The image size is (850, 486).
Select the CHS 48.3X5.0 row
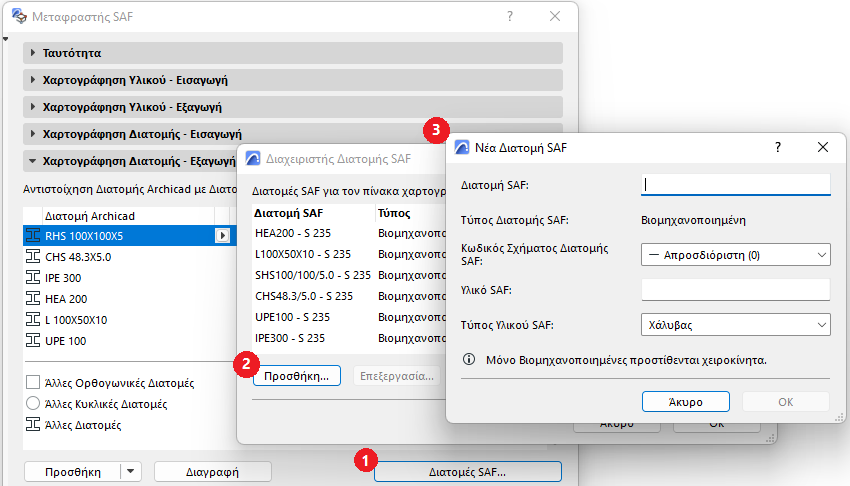[x=130, y=257]
